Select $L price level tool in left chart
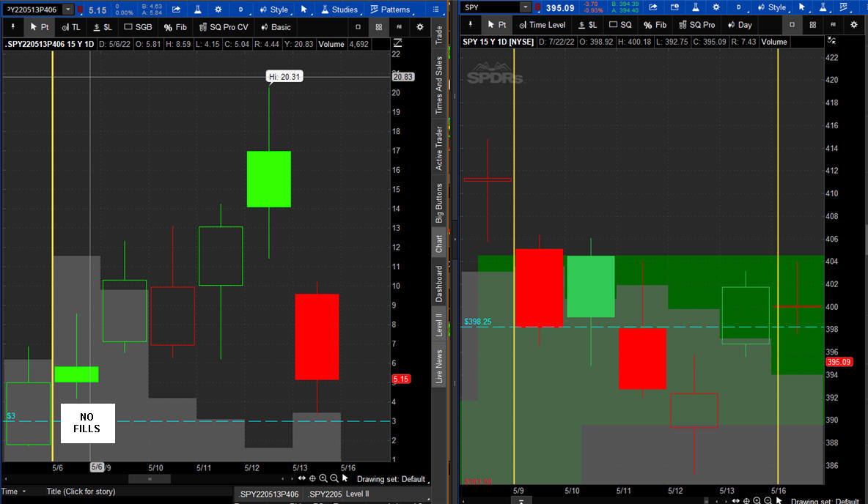The height and width of the screenshot is (504, 868). [103, 26]
